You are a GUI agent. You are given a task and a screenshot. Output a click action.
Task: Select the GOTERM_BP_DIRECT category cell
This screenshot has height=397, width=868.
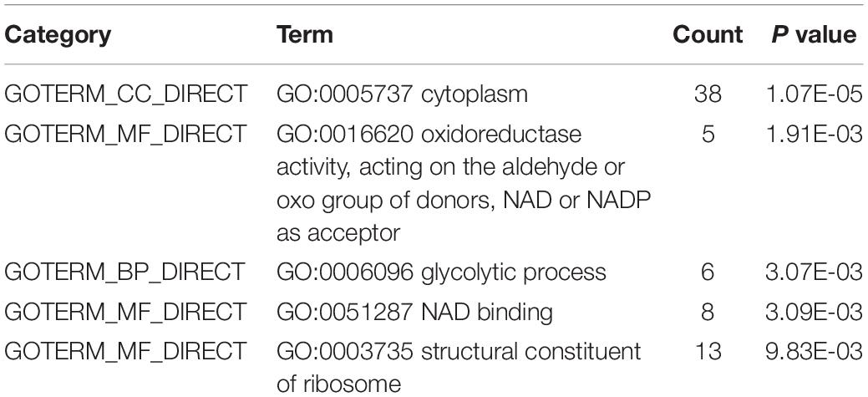click(124, 272)
